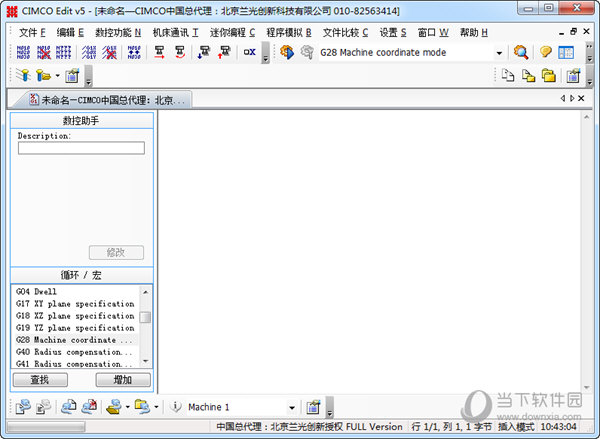Viewport: 600px width, 439px height.
Task: Click the drill cycle icon with lines
Action: click(x=23, y=75)
